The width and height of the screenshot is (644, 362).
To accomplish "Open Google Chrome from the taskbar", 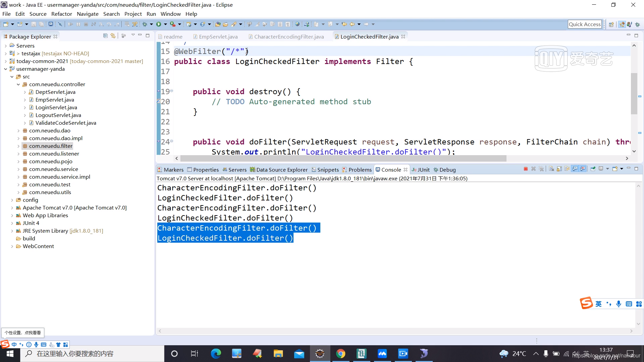I will coord(340,354).
